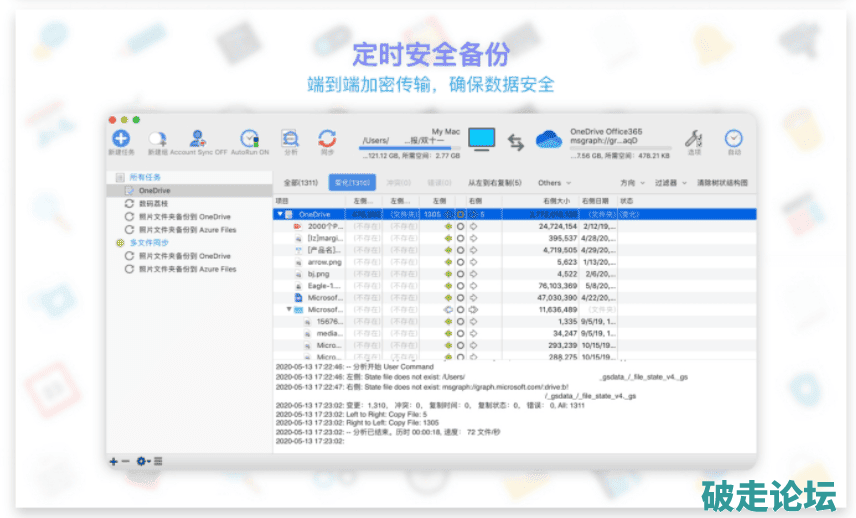Click the 新建任务 plus icon
Image resolution: width=856 pixels, height=518 pixels.
[x=121, y=139]
